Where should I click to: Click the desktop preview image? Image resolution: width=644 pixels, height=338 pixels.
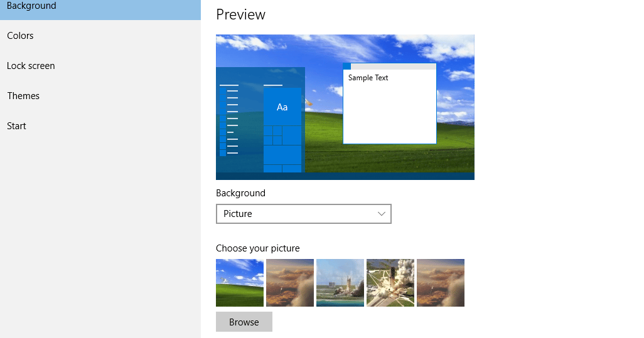345,107
